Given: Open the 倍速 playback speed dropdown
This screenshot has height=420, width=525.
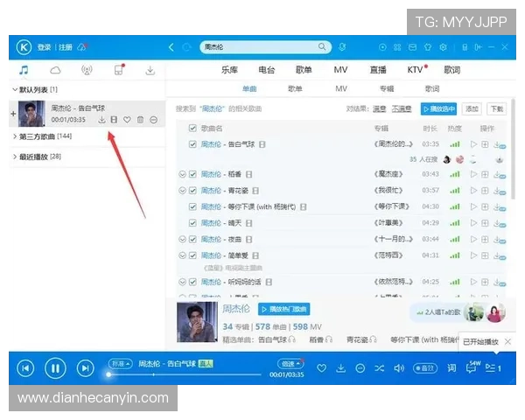Looking at the screenshot, I should [x=290, y=364].
